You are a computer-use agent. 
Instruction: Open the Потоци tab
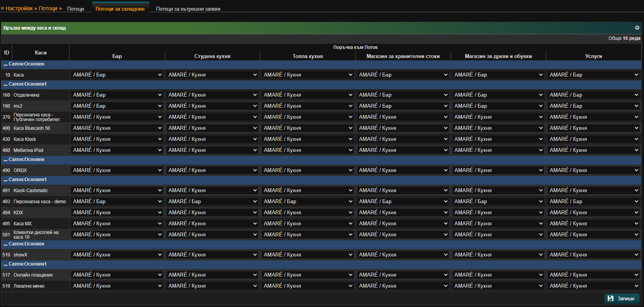75,9
